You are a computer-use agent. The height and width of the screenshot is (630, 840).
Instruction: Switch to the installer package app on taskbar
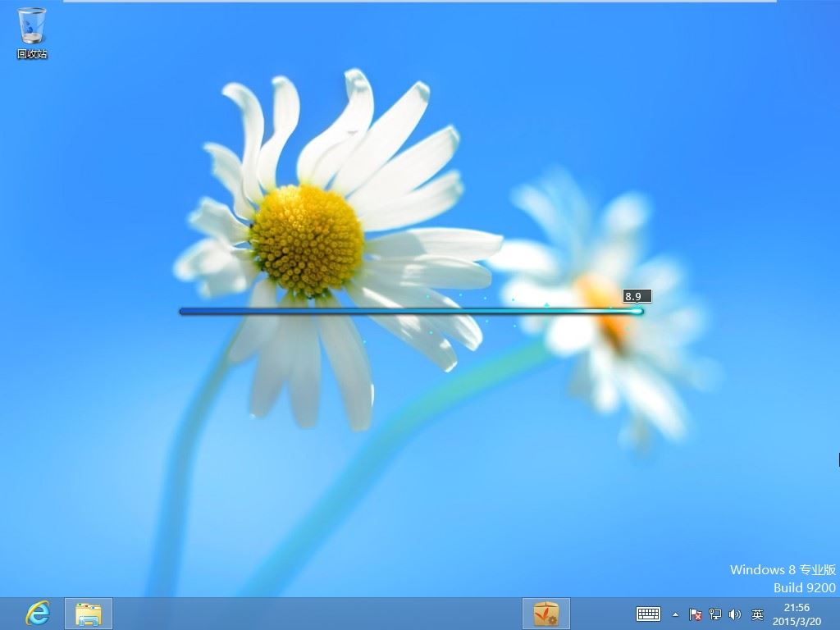546,614
